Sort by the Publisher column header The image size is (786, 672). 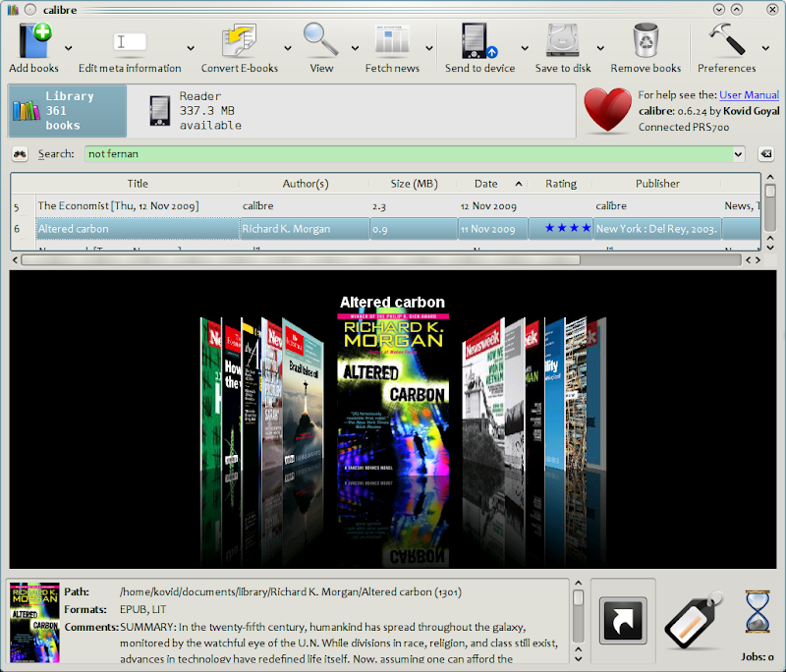tap(657, 184)
